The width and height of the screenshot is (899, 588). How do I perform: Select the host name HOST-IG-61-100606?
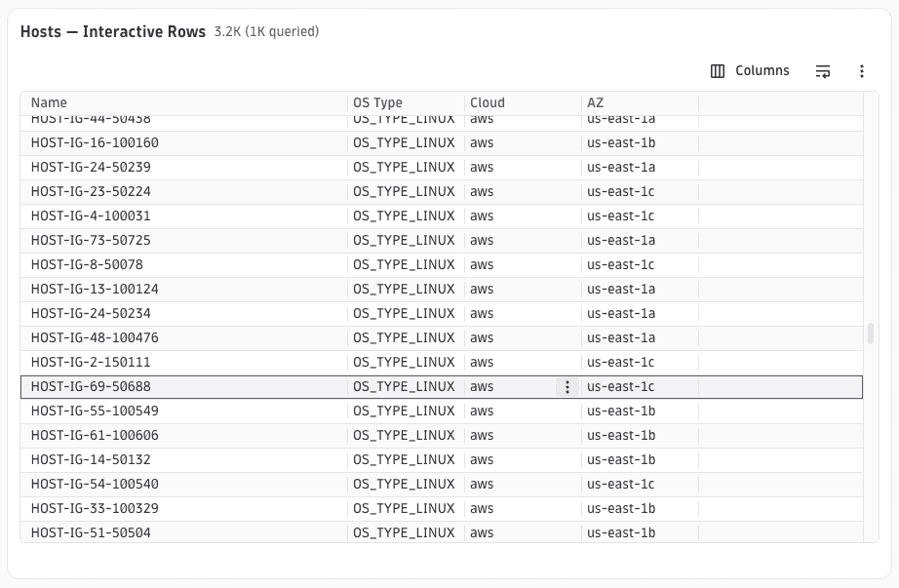coord(95,436)
